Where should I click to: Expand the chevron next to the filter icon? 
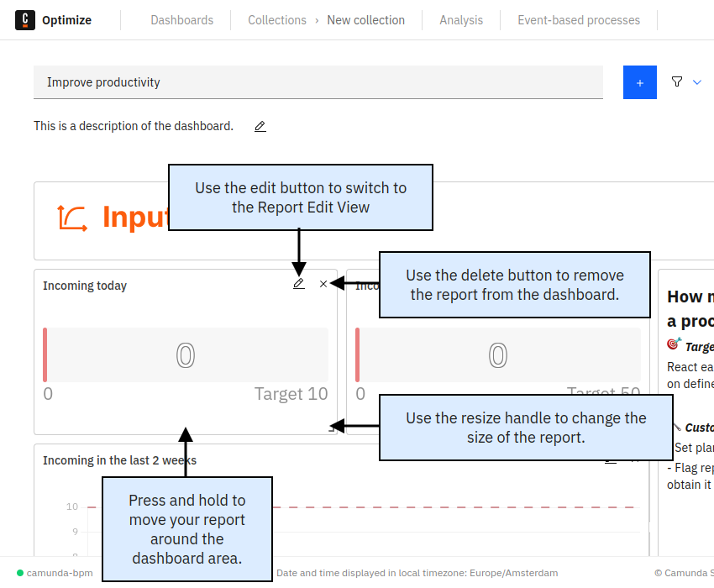[699, 81]
